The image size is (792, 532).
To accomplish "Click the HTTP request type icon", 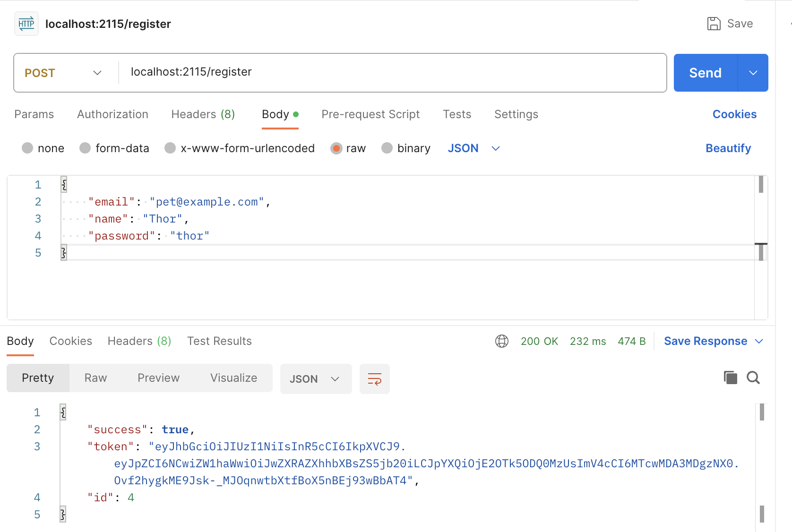I will (26, 24).
